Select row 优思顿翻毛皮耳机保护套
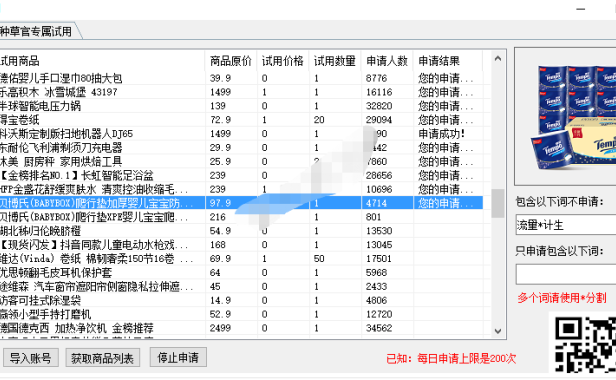This screenshot has width=616, height=380. pyautogui.click(x=241, y=272)
